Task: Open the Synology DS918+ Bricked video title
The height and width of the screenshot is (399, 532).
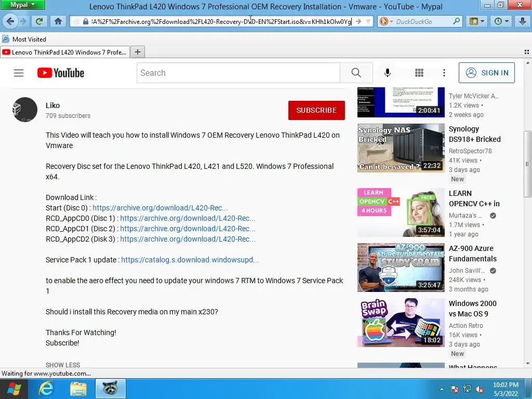Action: click(x=475, y=134)
